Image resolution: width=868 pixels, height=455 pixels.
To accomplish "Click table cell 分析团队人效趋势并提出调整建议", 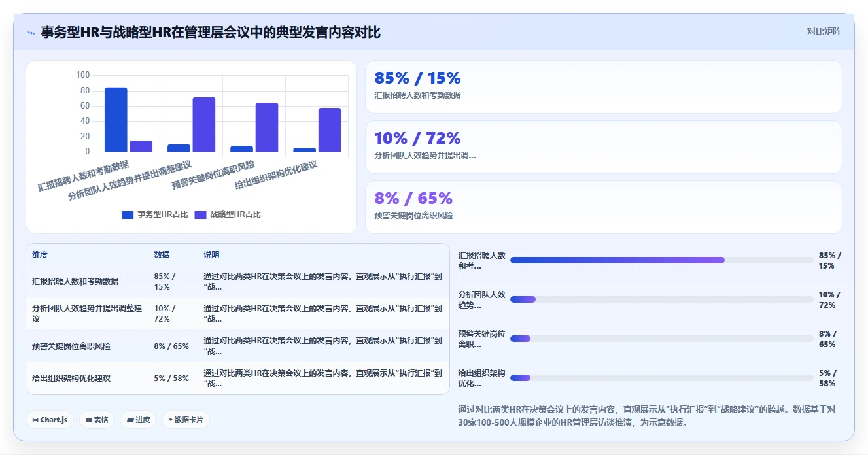I will tap(87, 314).
